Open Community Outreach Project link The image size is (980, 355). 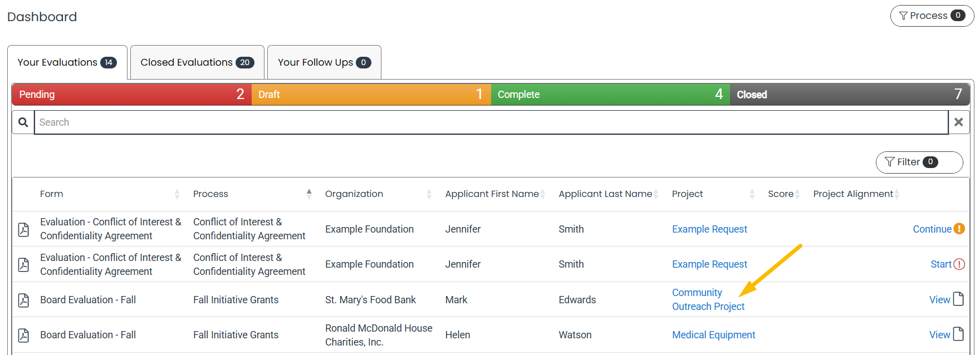click(x=708, y=299)
